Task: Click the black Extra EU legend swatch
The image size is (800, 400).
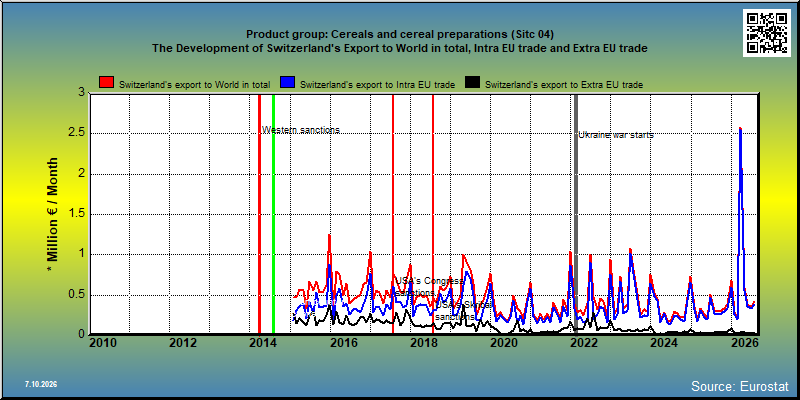Action: (x=473, y=83)
